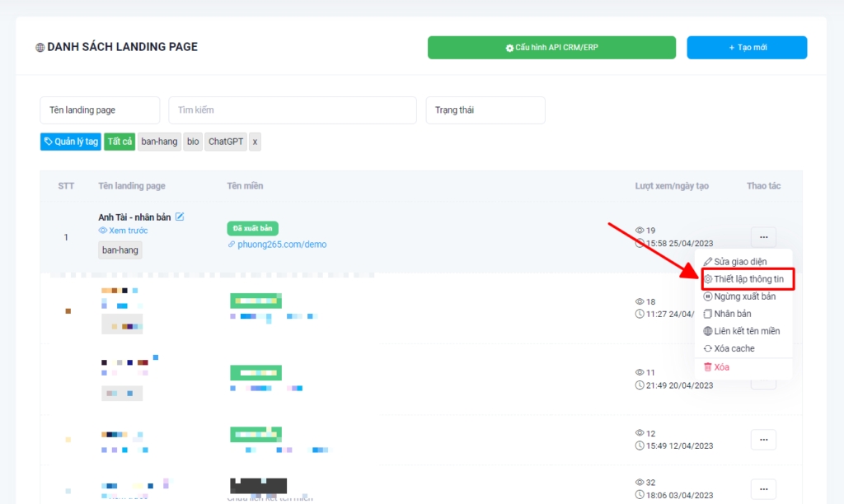Viewport: 844px width, 504px height.
Task: Click the globe icon for Liên kết tên miền
Action: pyautogui.click(x=708, y=331)
